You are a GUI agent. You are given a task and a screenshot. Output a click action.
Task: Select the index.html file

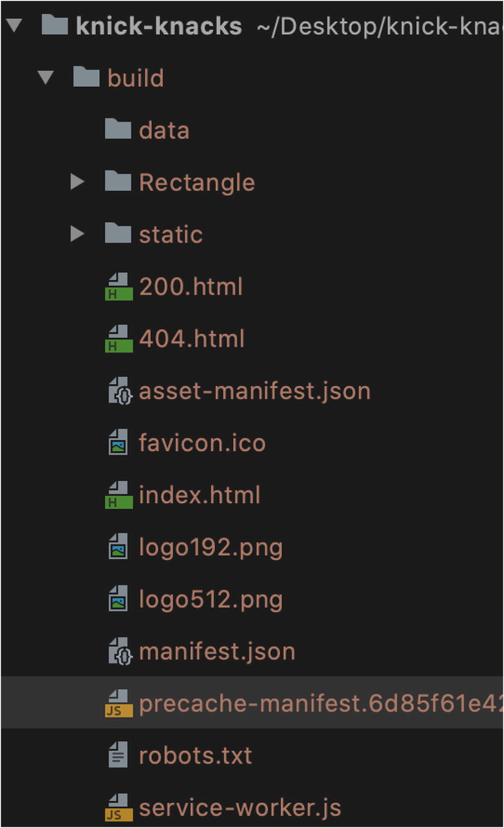coord(200,495)
